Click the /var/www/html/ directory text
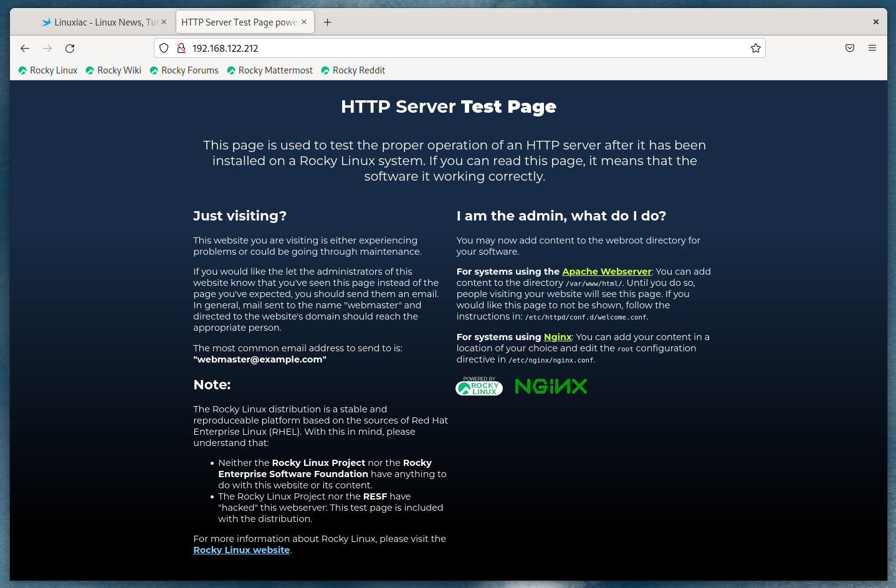896x588 pixels. pos(594,283)
